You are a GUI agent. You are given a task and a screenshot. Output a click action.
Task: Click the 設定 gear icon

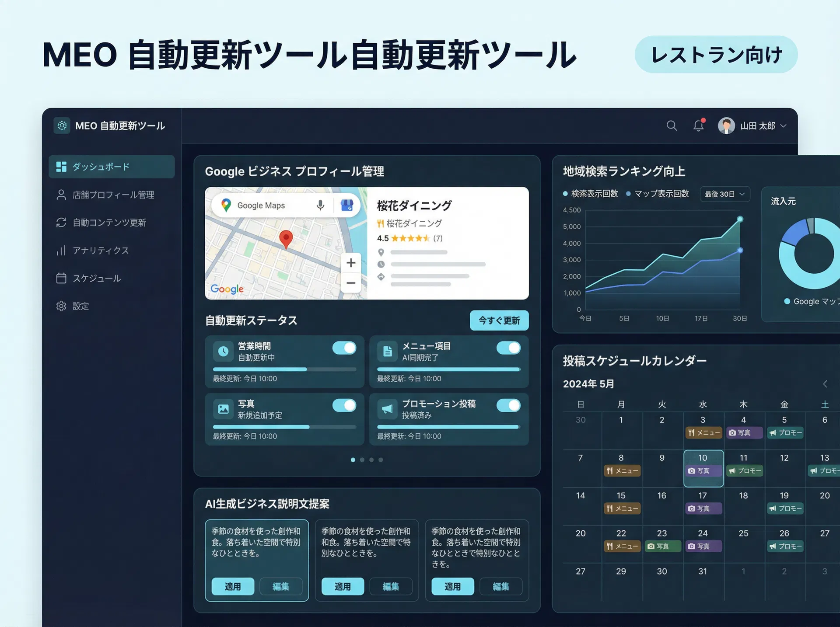coord(62,306)
